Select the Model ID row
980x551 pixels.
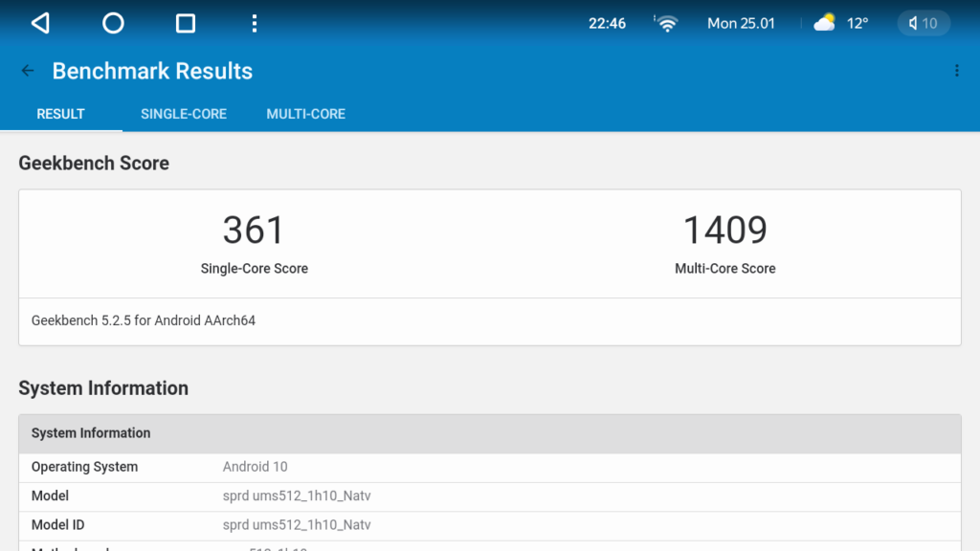(489, 525)
